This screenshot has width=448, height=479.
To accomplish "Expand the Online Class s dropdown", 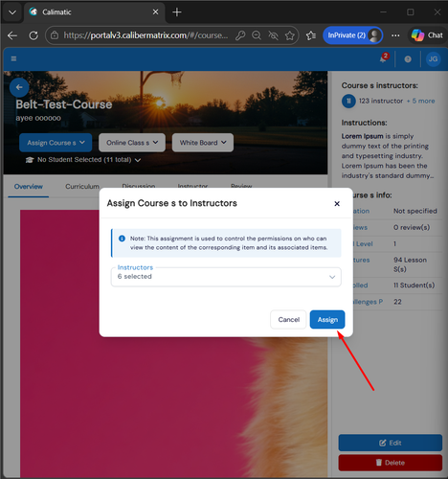I will click(x=132, y=143).
